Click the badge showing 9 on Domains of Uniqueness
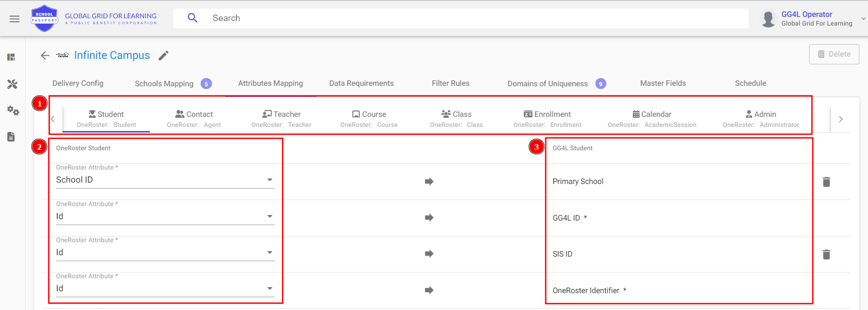 601,84
